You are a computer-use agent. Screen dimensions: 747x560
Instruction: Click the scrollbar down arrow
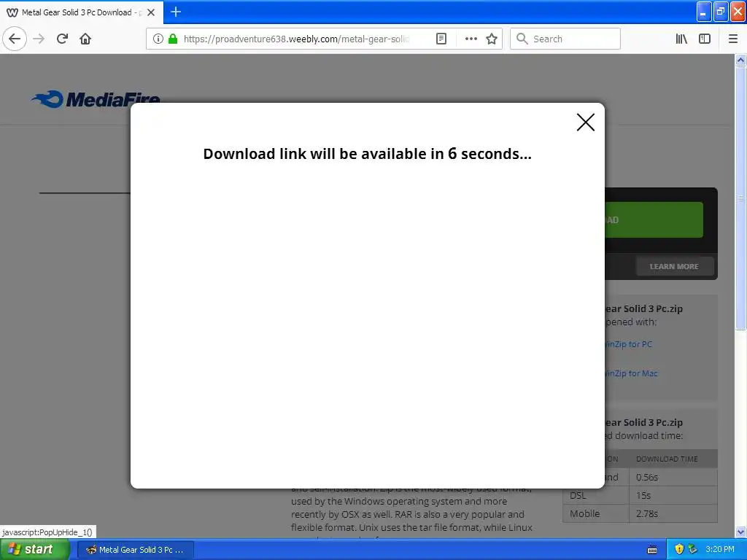pyautogui.click(x=740, y=532)
